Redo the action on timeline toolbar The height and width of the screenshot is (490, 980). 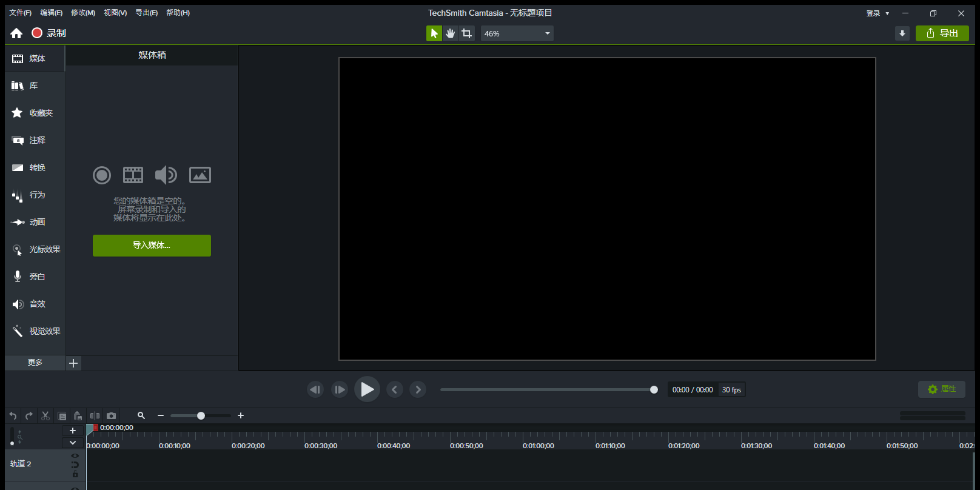click(x=29, y=416)
